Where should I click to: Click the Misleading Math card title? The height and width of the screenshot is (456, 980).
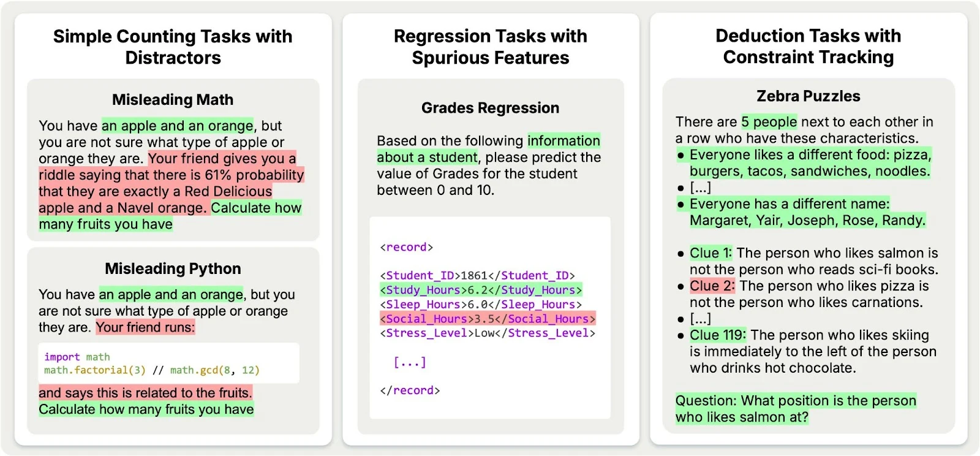[x=173, y=100]
